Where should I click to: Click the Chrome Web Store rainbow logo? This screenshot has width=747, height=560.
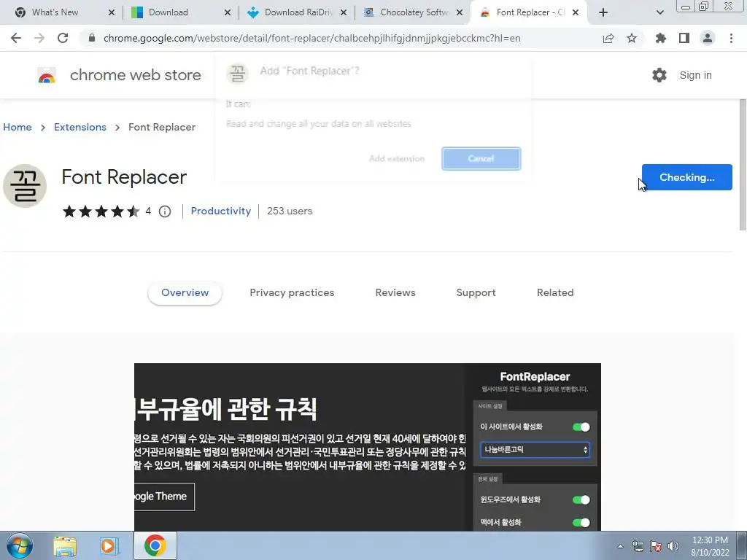(x=47, y=75)
